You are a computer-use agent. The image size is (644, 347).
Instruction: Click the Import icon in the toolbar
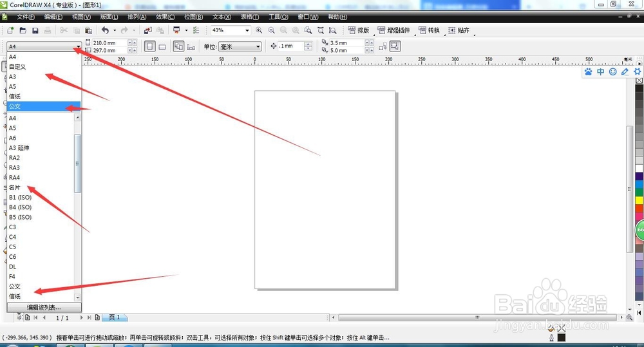(148, 30)
